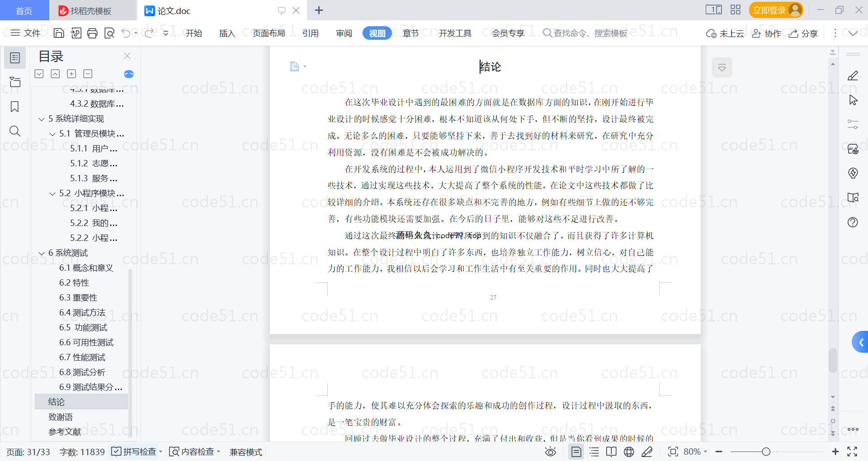Image resolution: width=868 pixels, height=461 pixels.
Task: Click the Save icon in toolbar
Action: tap(59, 33)
